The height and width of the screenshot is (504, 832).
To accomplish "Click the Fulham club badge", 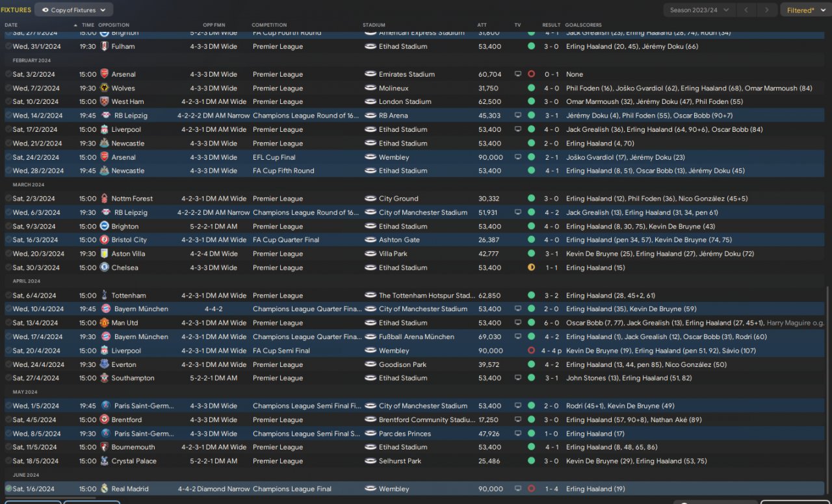I will point(104,47).
